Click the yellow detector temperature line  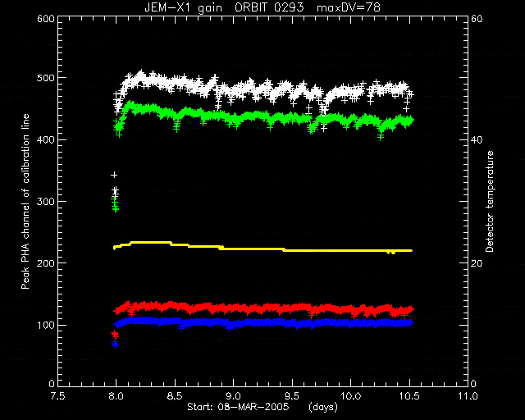click(262, 249)
